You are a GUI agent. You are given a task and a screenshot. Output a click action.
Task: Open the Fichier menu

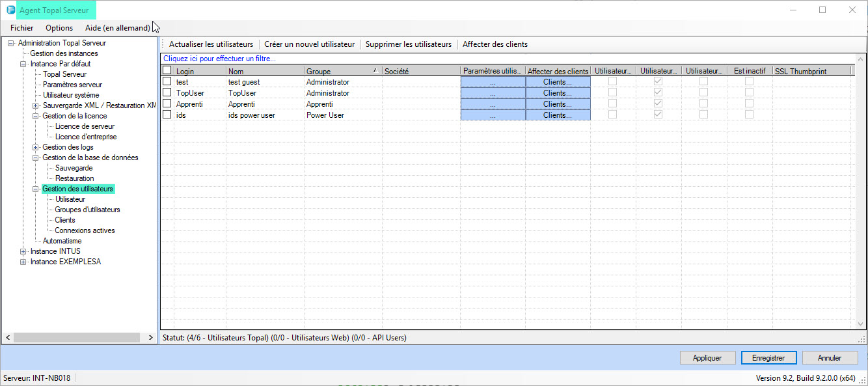pyautogui.click(x=22, y=28)
